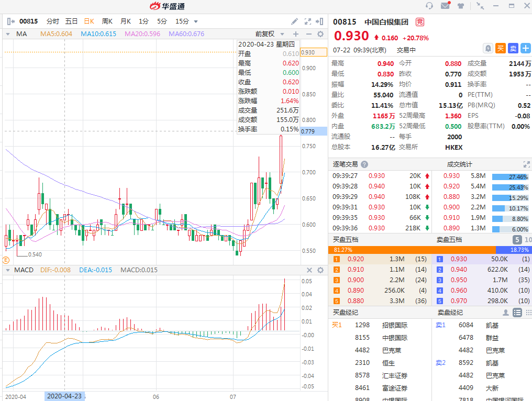Switch broker queue to grid view
Image resolution: width=532 pixels, height=401 pixels.
529,313
